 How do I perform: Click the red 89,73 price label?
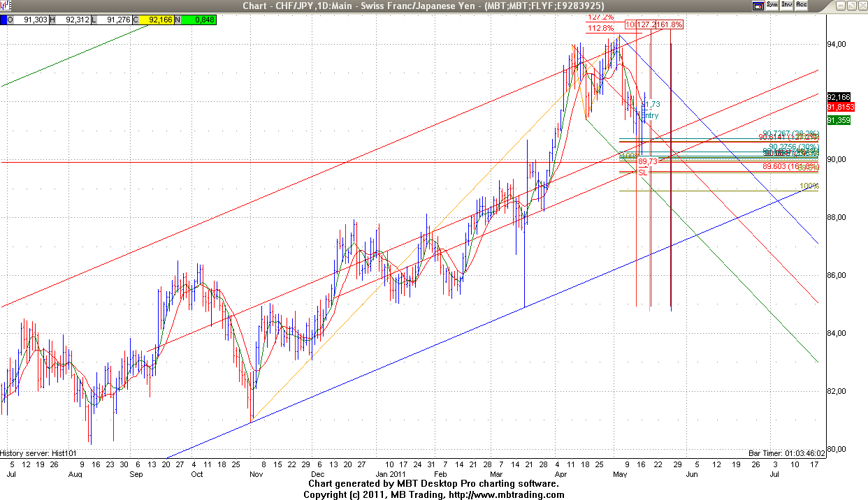pos(647,161)
